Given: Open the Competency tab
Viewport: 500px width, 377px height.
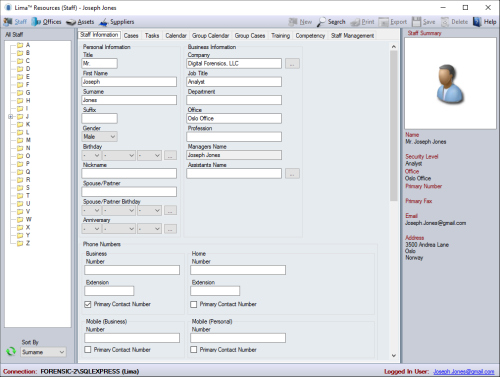Looking at the screenshot, I should (310, 36).
